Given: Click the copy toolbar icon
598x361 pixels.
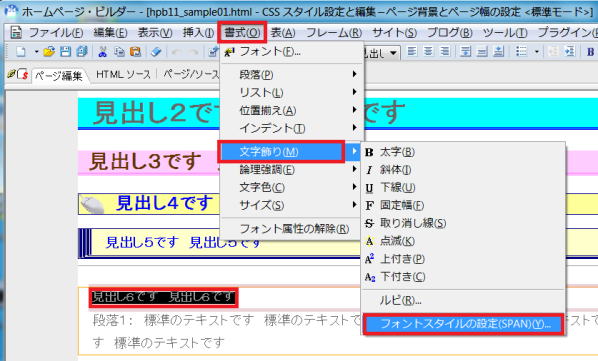Looking at the screenshot, I should 119,51.
